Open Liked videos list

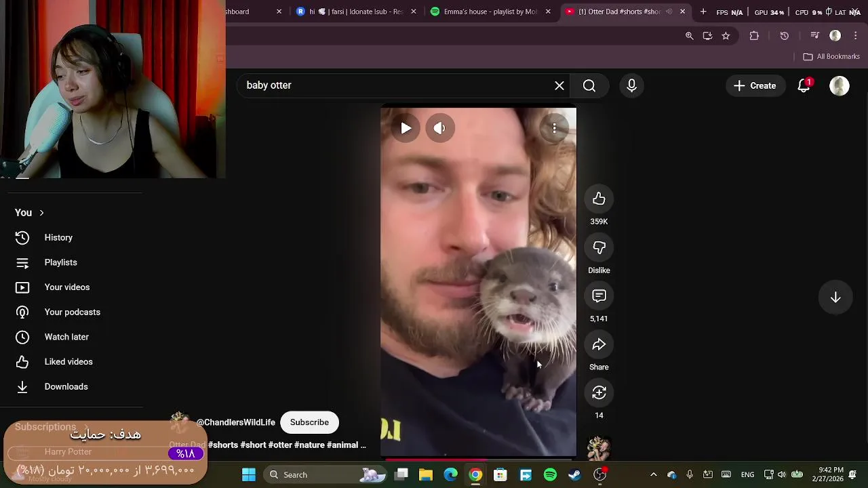pos(75,362)
